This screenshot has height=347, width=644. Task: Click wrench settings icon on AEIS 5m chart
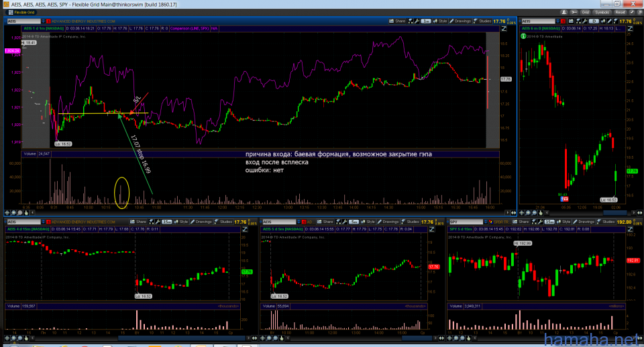(345, 222)
